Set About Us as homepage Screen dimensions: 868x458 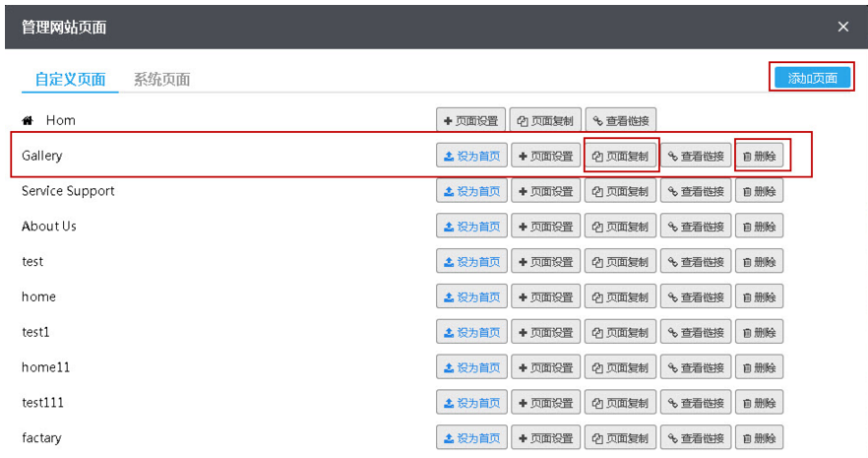tap(471, 227)
